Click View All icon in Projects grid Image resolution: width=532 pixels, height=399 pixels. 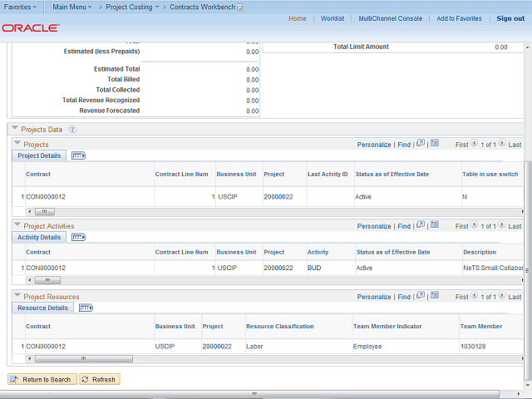421,144
